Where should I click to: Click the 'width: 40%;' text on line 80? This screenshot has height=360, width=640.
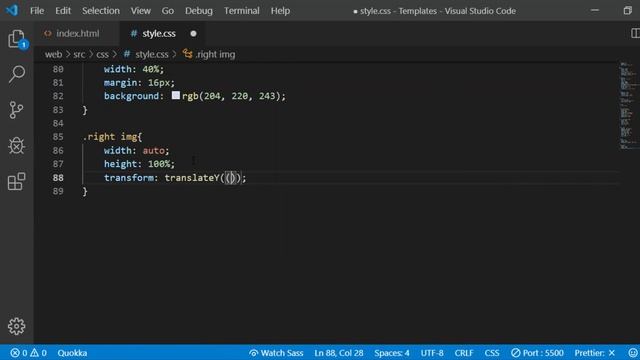pyautogui.click(x=134, y=69)
